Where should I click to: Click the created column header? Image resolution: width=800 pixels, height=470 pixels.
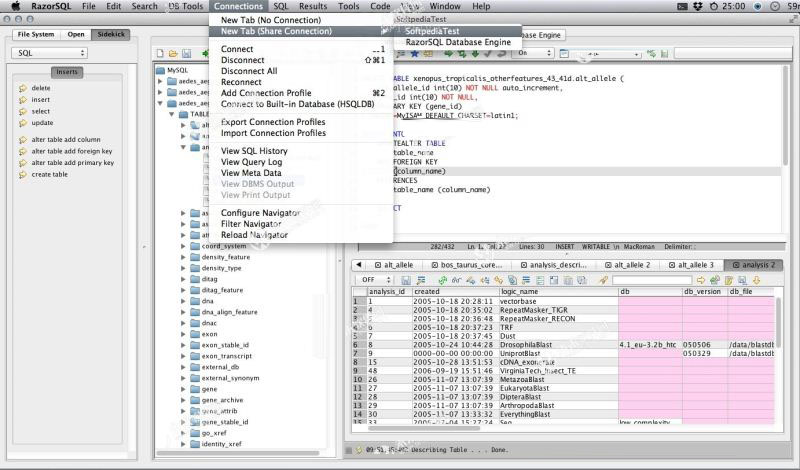coord(455,292)
